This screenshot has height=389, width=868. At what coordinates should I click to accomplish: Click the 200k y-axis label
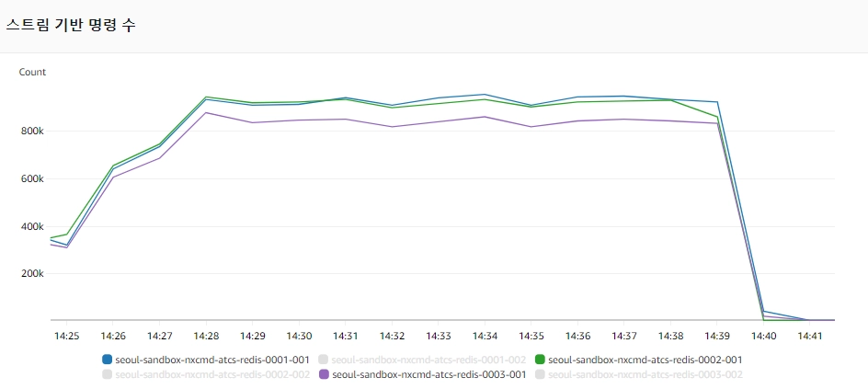pyautogui.click(x=32, y=273)
